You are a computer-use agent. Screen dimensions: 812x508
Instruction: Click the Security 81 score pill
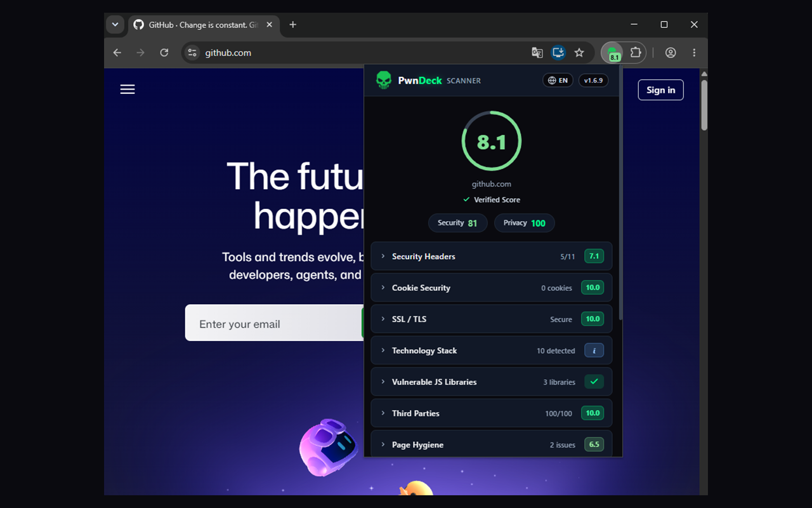(x=457, y=223)
